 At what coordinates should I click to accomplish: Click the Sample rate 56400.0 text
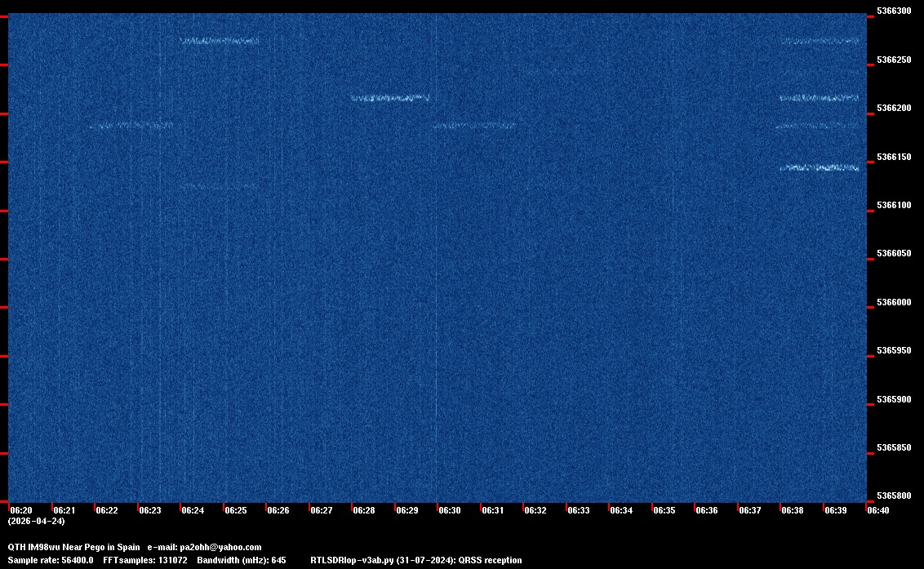coord(51,560)
